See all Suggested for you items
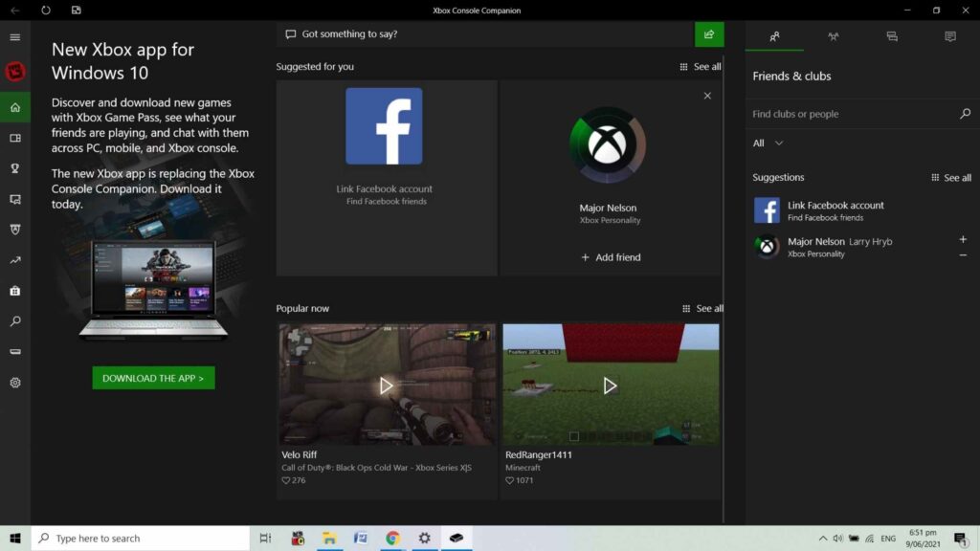This screenshot has width=980, height=551. (700, 66)
